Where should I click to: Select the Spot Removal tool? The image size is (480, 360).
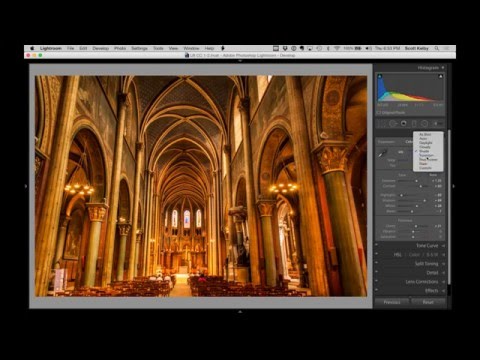point(393,124)
